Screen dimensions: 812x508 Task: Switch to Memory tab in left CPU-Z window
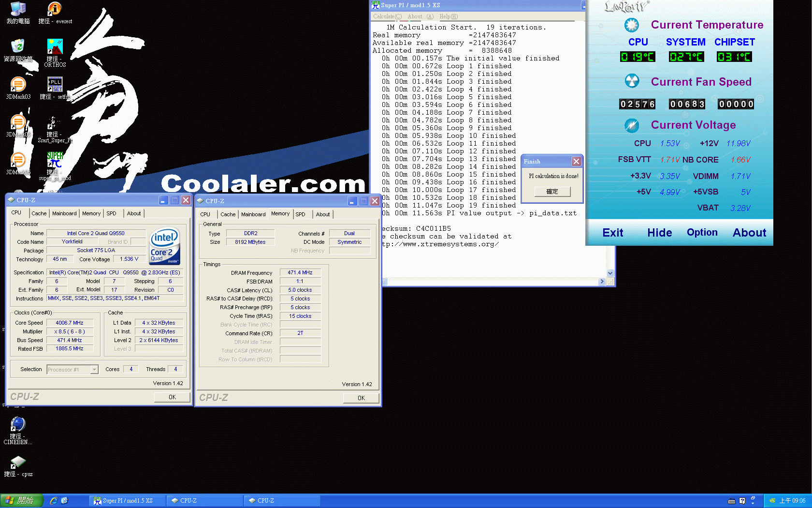[x=91, y=213]
